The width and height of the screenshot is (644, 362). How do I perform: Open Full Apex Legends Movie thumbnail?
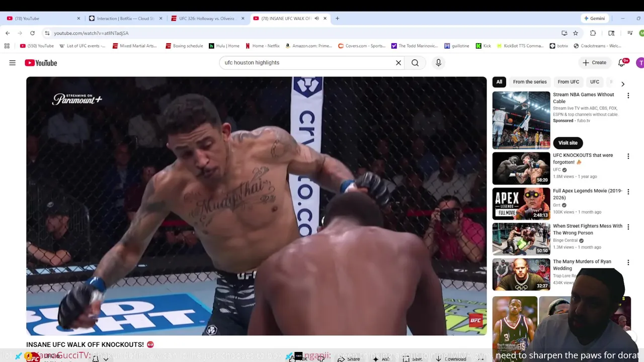coord(521,204)
